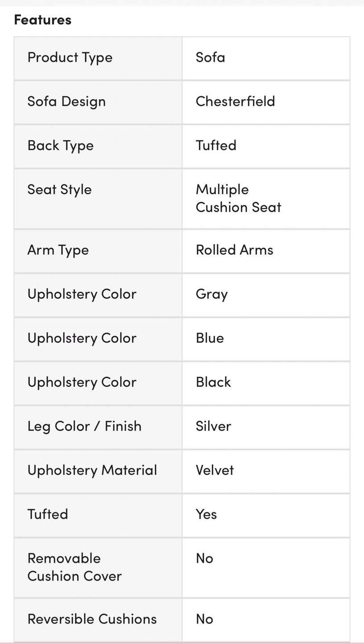
Task: Select the Reversible Cushions label
Action: pos(92,619)
